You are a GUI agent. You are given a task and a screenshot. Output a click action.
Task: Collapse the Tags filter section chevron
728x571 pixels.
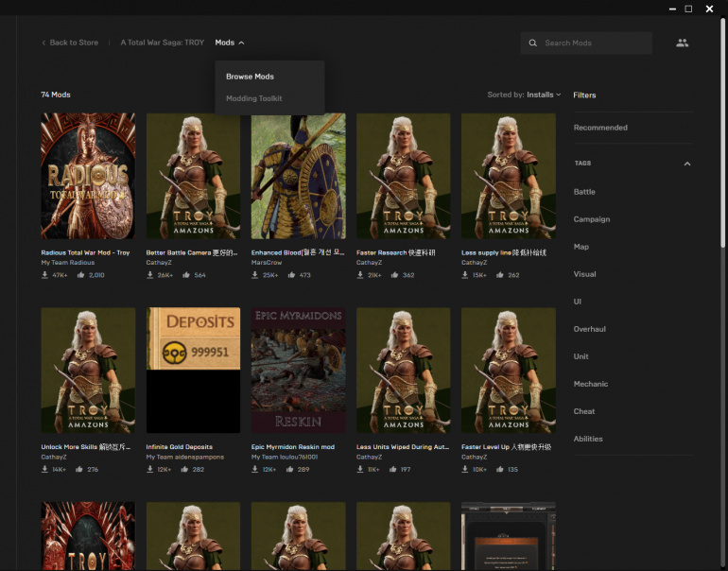click(x=687, y=164)
